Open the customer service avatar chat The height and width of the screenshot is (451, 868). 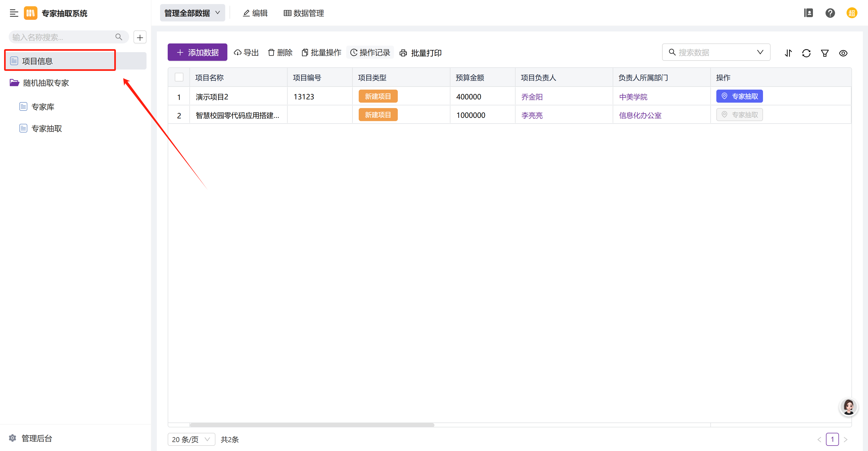pos(848,407)
